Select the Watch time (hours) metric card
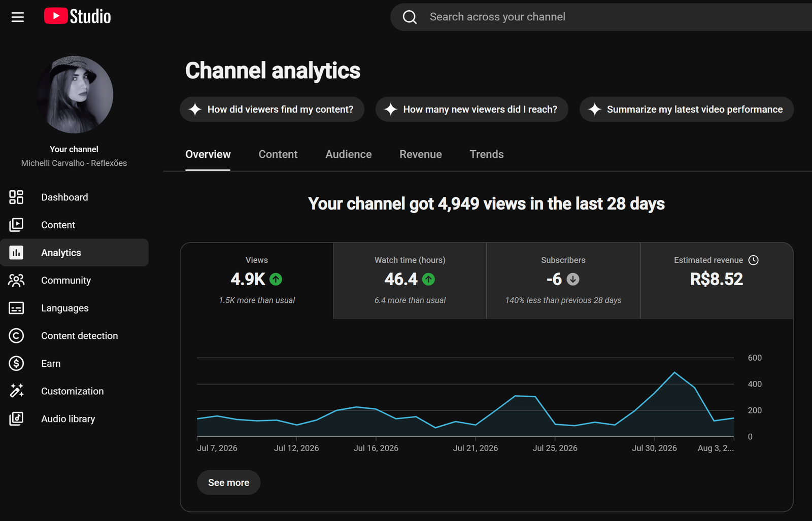The width and height of the screenshot is (812, 521). pos(410,281)
